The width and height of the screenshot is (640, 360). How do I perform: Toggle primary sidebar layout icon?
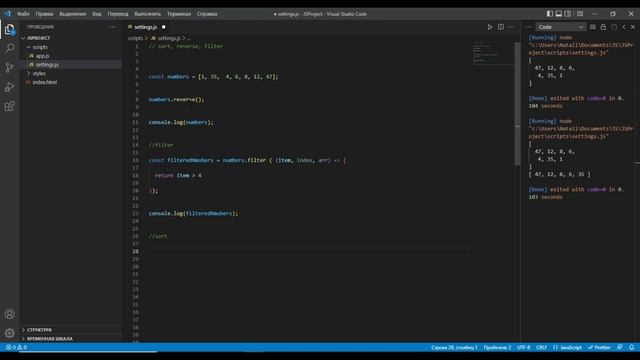(550, 13)
